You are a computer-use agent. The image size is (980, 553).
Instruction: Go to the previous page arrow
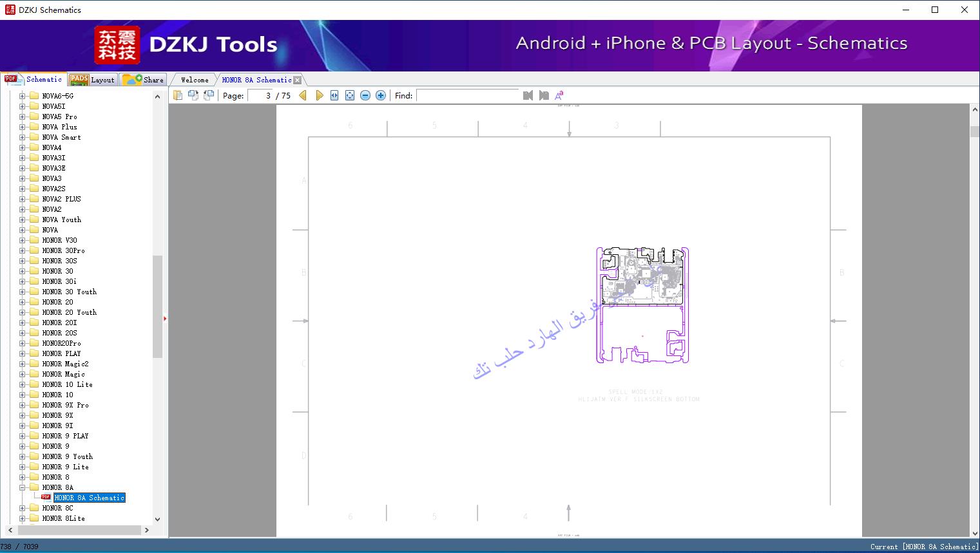point(303,95)
